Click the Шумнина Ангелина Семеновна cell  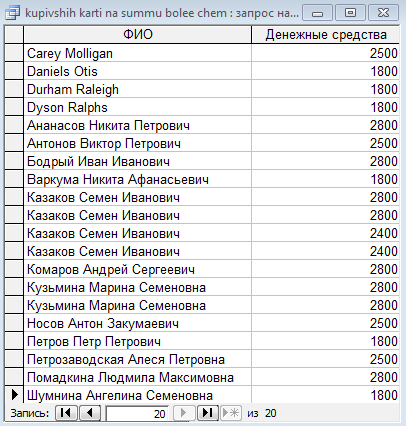coord(137,395)
